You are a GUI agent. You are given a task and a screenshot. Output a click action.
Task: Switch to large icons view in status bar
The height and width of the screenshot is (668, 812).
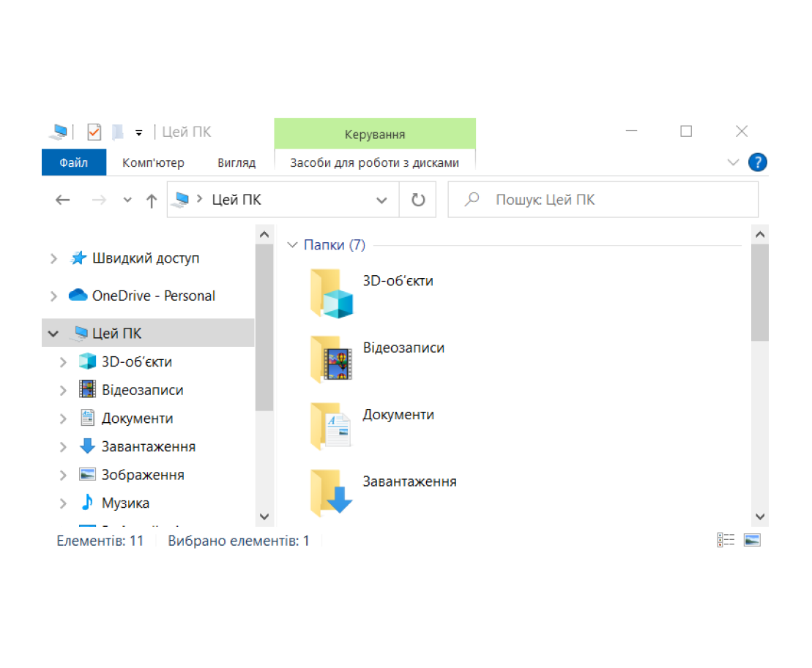click(x=752, y=541)
